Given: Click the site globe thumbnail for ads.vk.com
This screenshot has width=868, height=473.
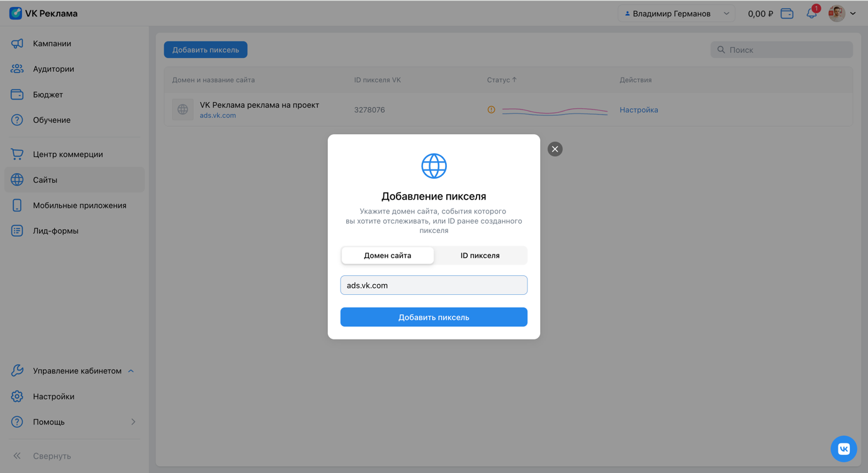Looking at the screenshot, I should [183, 110].
